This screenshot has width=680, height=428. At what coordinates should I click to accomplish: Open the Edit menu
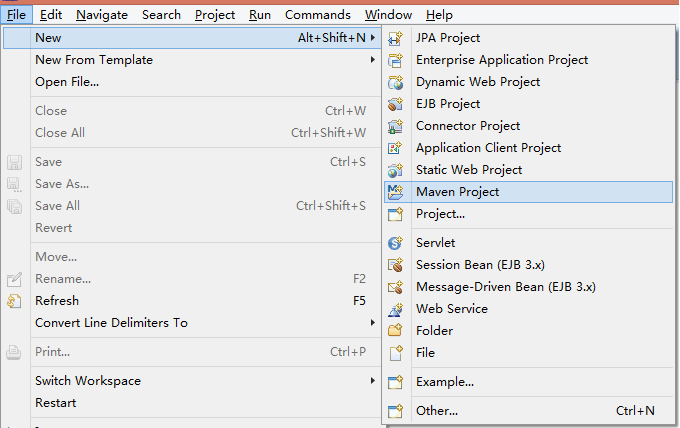(x=51, y=15)
